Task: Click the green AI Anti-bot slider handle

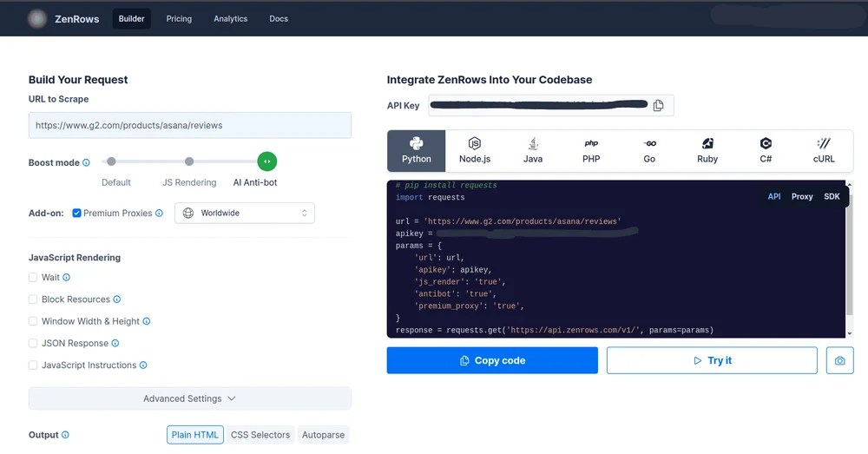Action: point(267,161)
